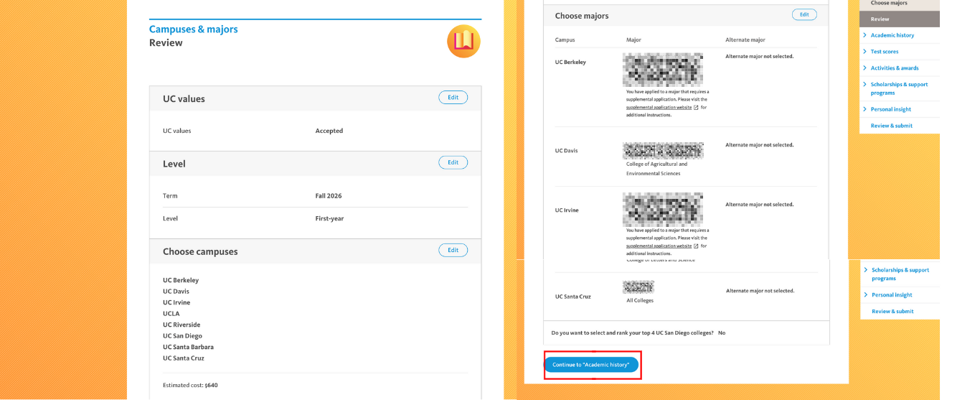Edit the UC values section
This screenshot has width=980, height=400.
coord(453,98)
